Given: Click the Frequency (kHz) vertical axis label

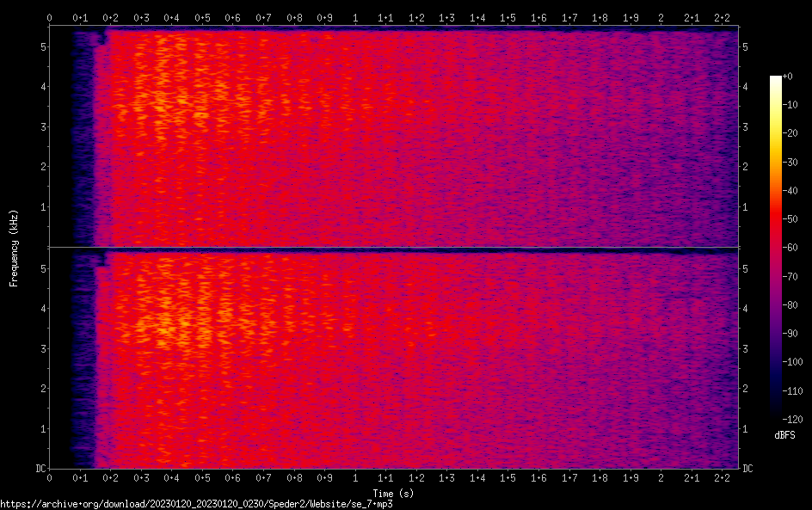Looking at the screenshot, I should coord(14,247).
